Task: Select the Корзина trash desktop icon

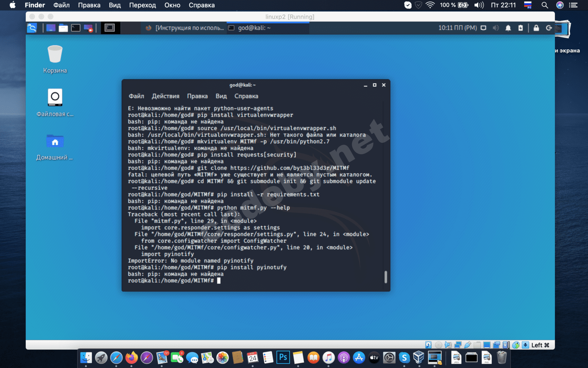Action: pyautogui.click(x=55, y=59)
